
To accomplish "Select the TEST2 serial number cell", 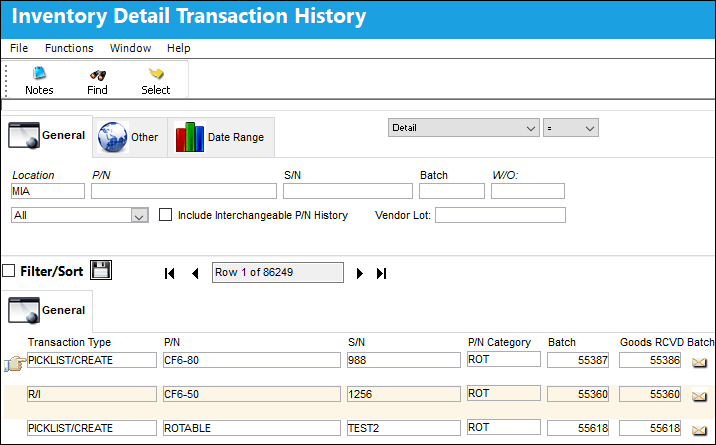I will coord(404,428).
